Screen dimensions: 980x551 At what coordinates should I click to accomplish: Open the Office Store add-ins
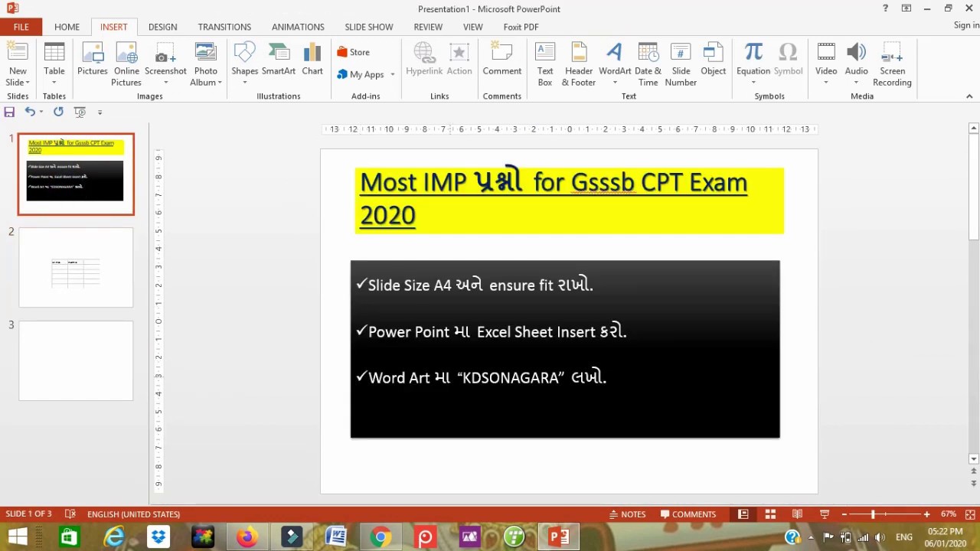coord(354,52)
